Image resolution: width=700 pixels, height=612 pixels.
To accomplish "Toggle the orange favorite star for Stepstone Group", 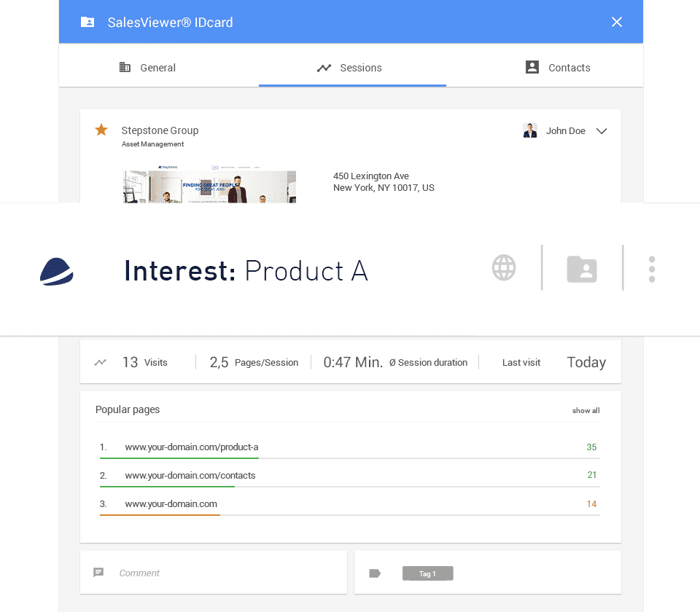I will coord(101,130).
